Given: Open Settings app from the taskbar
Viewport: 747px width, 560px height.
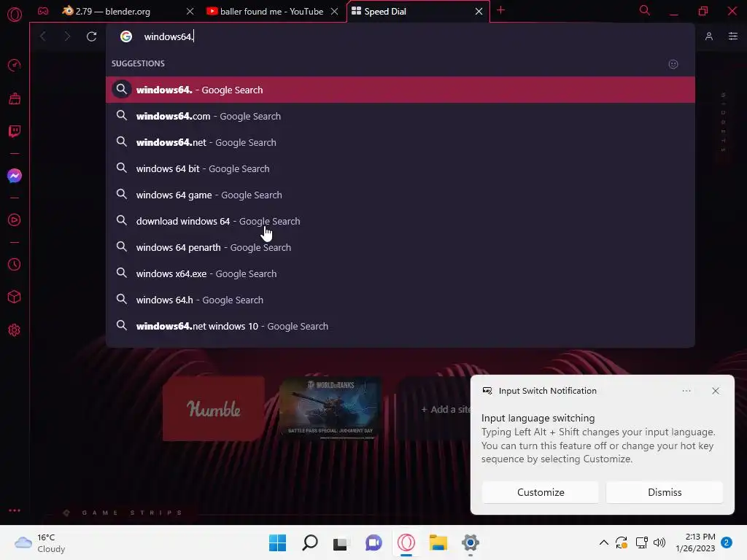Looking at the screenshot, I should pyautogui.click(x=471, y=542).
